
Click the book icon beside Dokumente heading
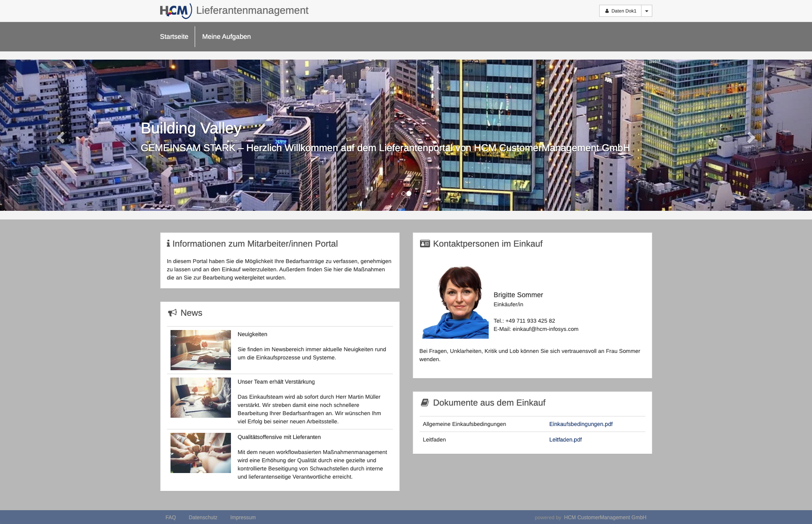pyautogui.click(x=425, y=403)
